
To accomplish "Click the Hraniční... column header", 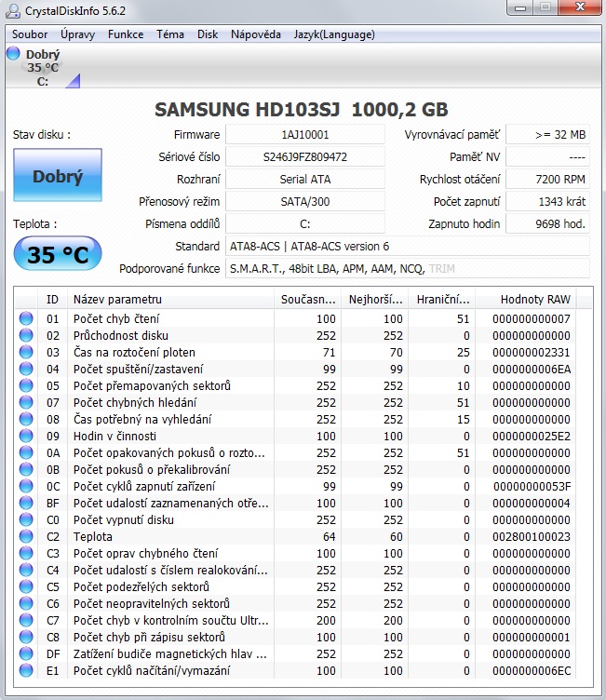I will [442, 299].
